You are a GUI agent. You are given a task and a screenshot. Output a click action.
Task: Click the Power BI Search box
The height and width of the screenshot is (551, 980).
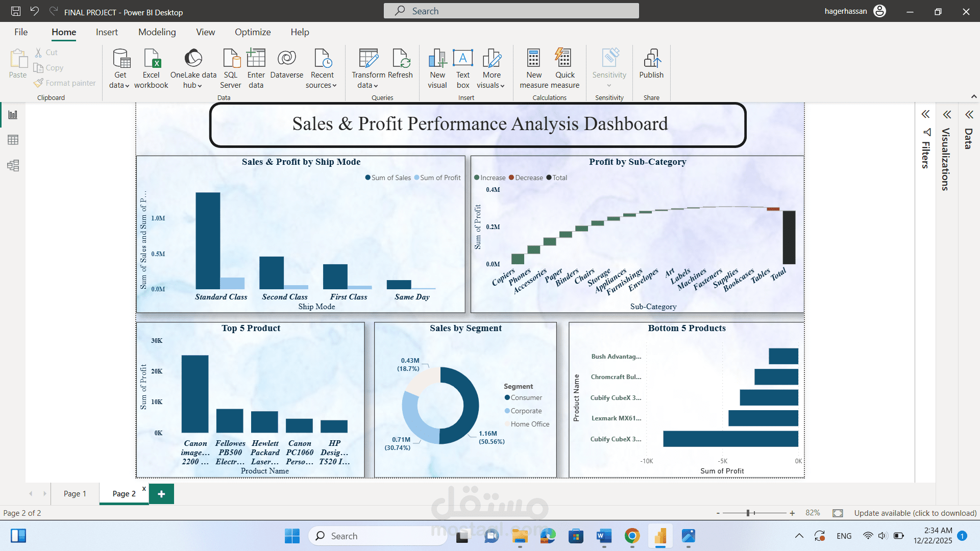[x=510, y=11]
